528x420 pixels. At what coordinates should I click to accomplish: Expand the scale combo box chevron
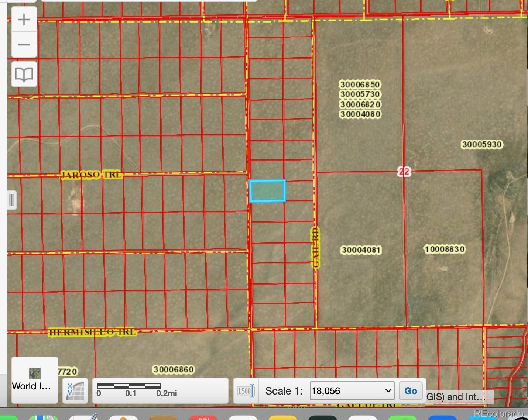(x=387, y=391)
